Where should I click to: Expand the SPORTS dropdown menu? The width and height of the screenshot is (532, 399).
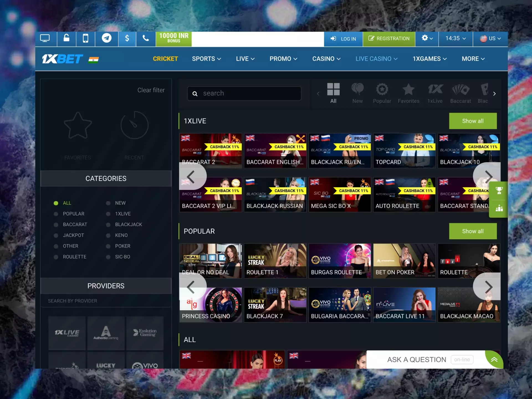tap(206, 59)
